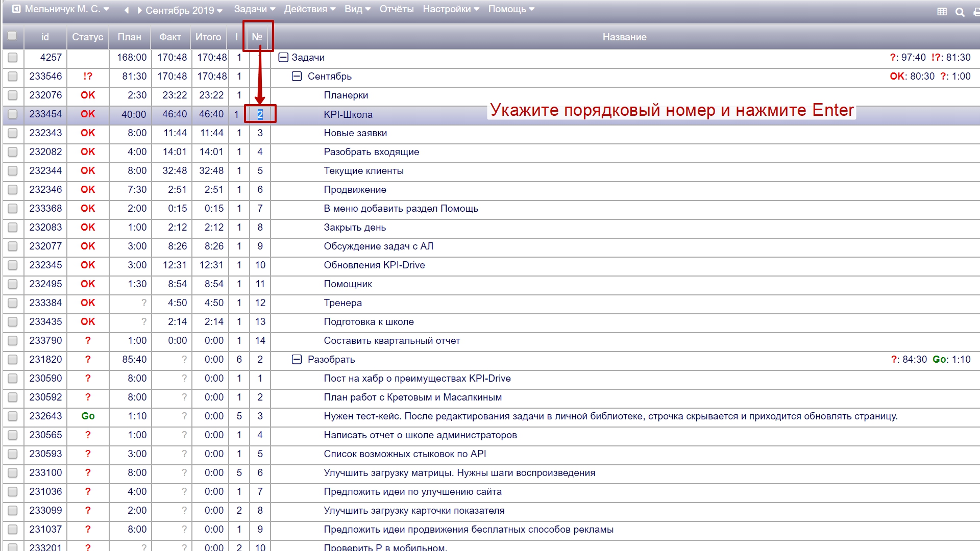This screenshot has width=980, height=551.
Task: Open the Настройки menu
Action: [x=450, y=9]
